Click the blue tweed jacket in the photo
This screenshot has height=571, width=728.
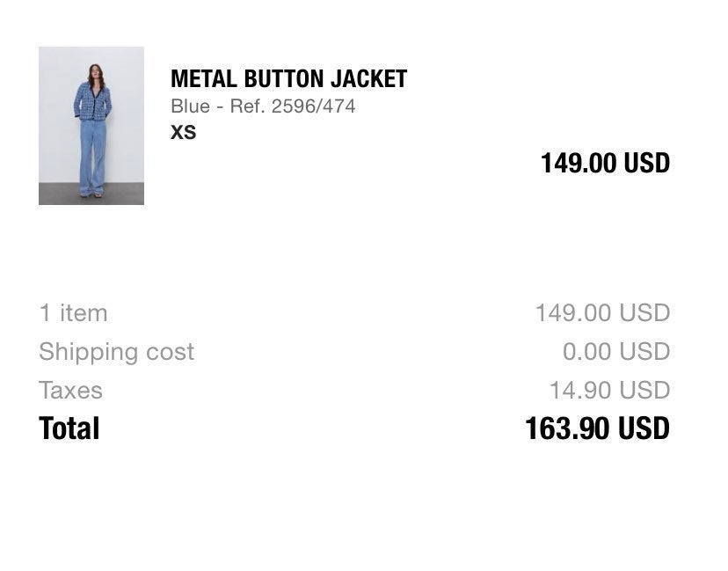click(x=92, y=101)
